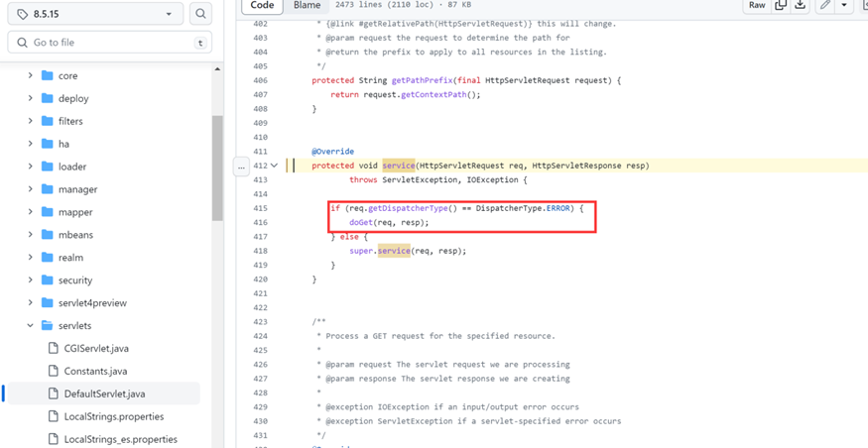Click the CGIServlet.java file icon
Screen dimensions: 868x448
54,349
